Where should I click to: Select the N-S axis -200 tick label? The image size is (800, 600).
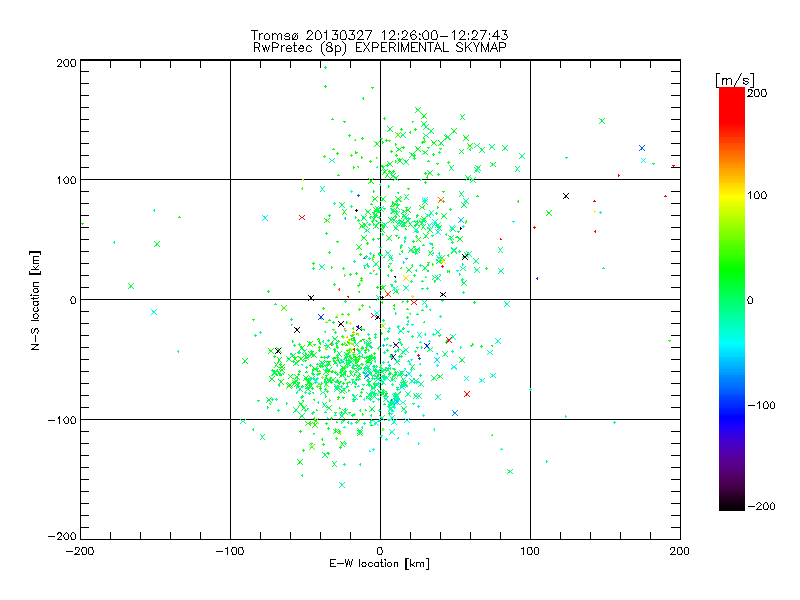[x=62, y=536]
